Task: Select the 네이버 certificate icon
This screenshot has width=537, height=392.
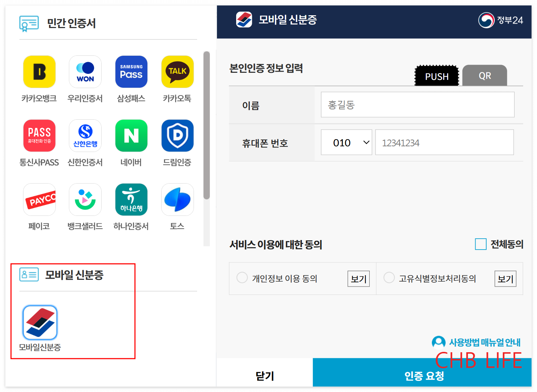Action: [x=131, y=135]
